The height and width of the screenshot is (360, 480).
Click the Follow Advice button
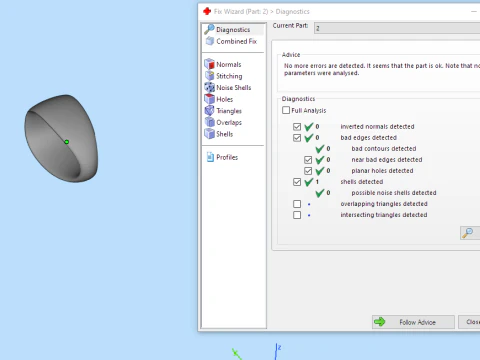[413, 322]
